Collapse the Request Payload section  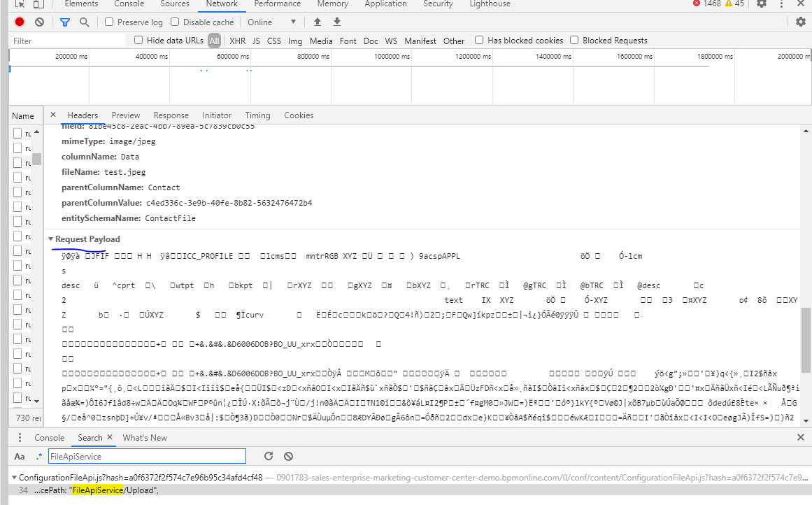[50, 239]
